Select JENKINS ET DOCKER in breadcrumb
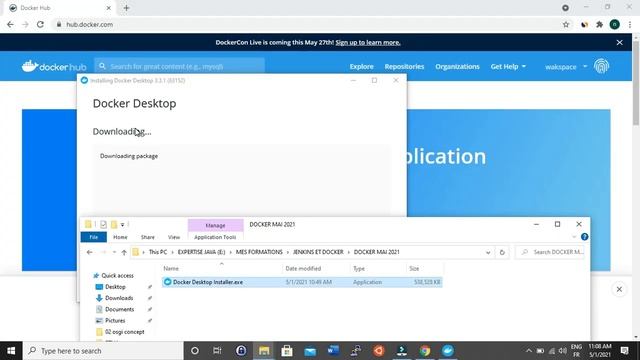Screen dimensions: 640x360 [318, 252]
